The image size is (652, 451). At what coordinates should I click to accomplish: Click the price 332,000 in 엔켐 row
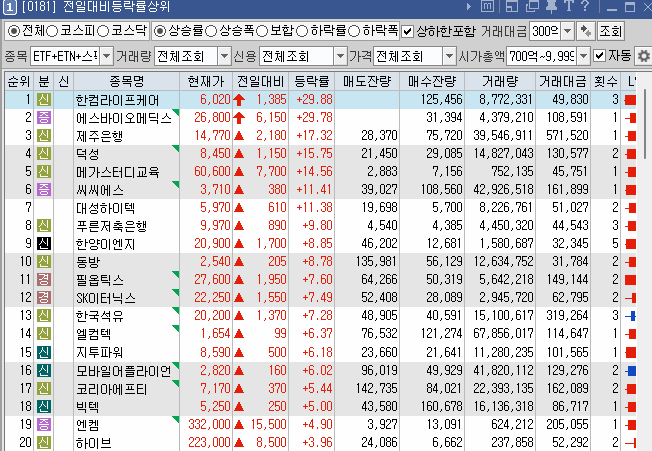click(209, 424)
